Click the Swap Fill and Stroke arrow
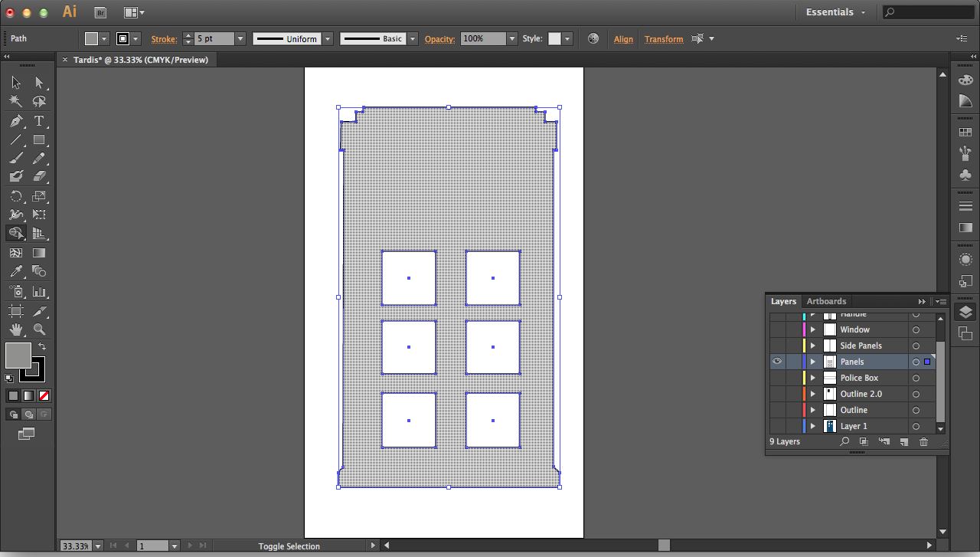The height and width of the screenshot is (557, 980). 42,347
